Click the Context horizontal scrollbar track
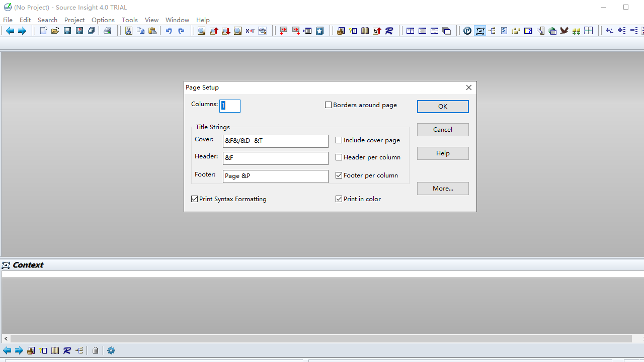 click(x=322, y=339)
